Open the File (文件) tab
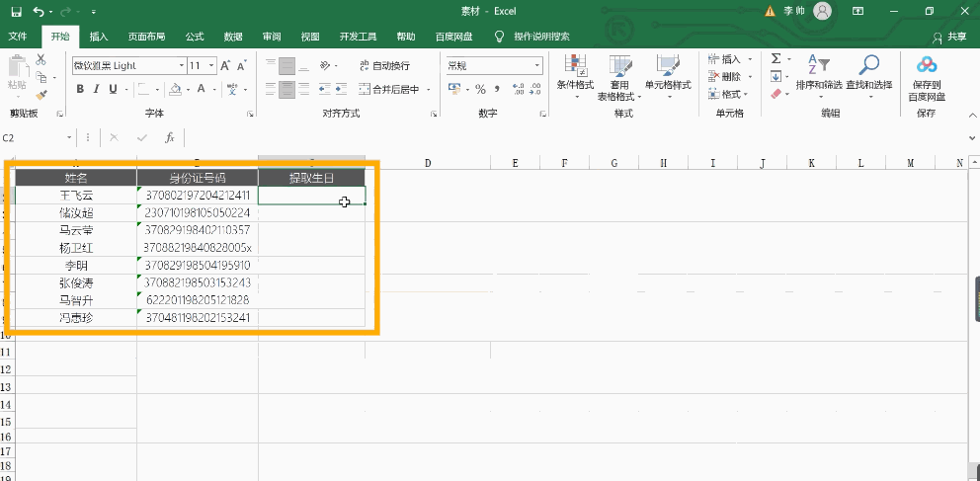 (x=18, y=37)
